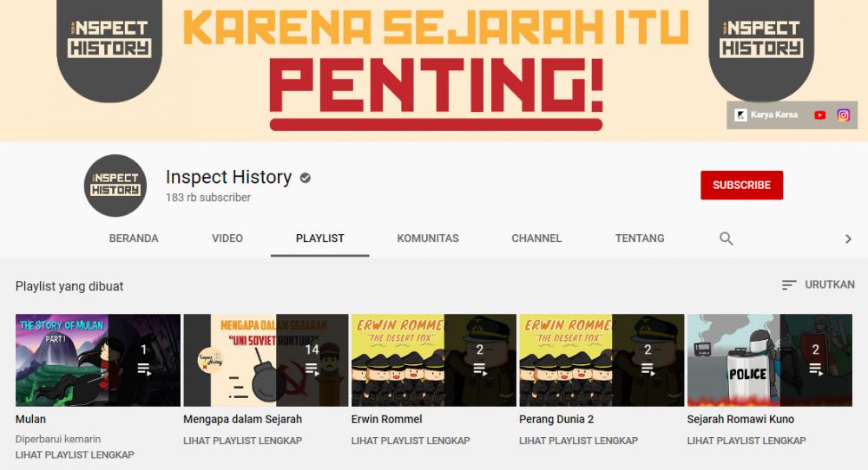This screenshot has width=868, height=470.
Task: Click the Mulan playlist title
Action: click(x=30, y=419)
